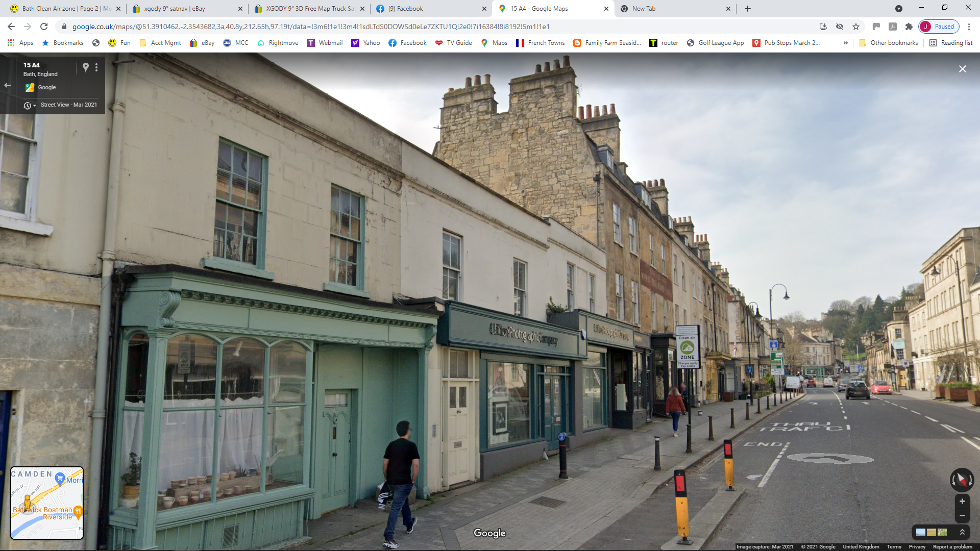Close the 15 A4 - Google Maps tab
This screenshot has height=551, width=980.
point(606,9)
